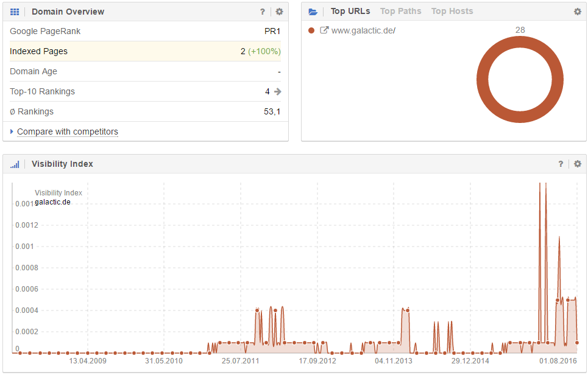
Task: Click the Top-10 Rankings arrow icon
Action: click(x=278, y=92)
